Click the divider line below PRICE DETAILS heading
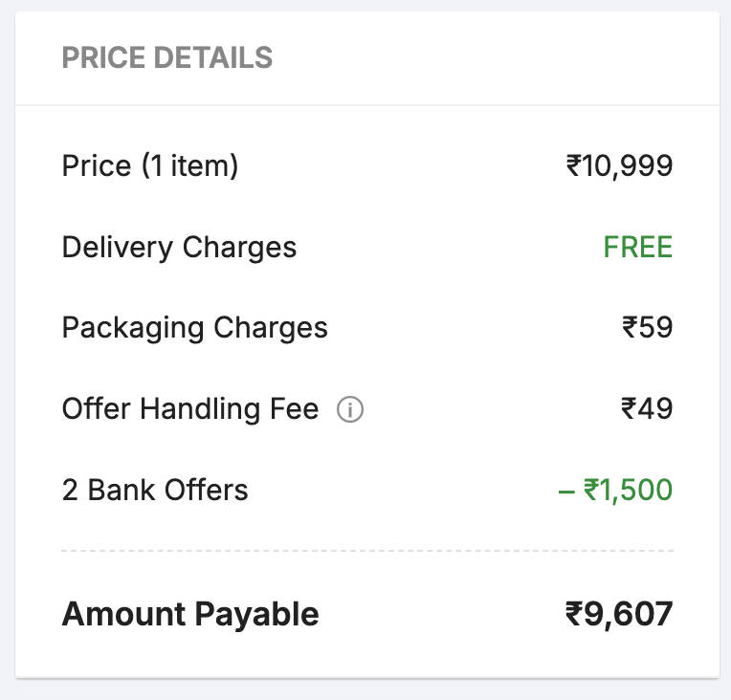Screen dimensions: 731x700 (x=367, y=105)
